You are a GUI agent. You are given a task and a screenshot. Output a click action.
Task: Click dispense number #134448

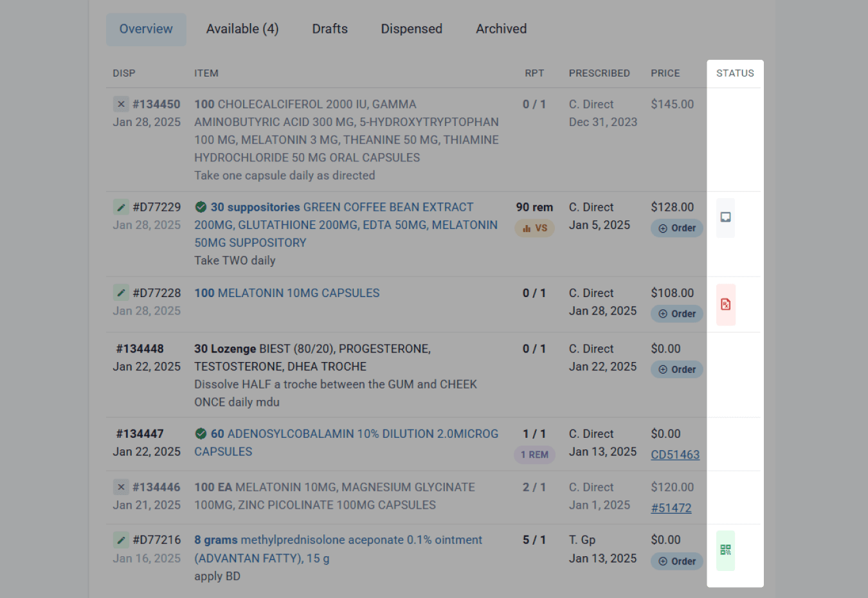pyautogui.click(x=140, y=349)
